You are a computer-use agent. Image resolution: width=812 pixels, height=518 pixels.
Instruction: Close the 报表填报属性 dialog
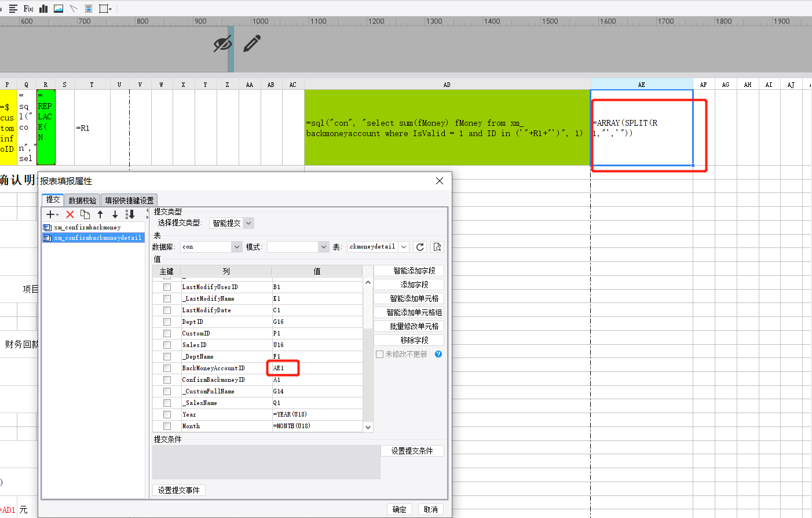click(x=440, y=181)
